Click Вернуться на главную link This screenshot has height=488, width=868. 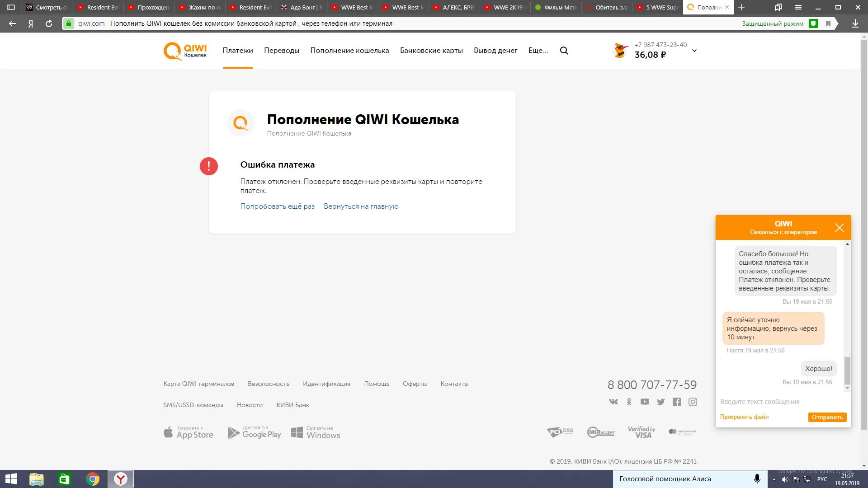coord(361,206)
